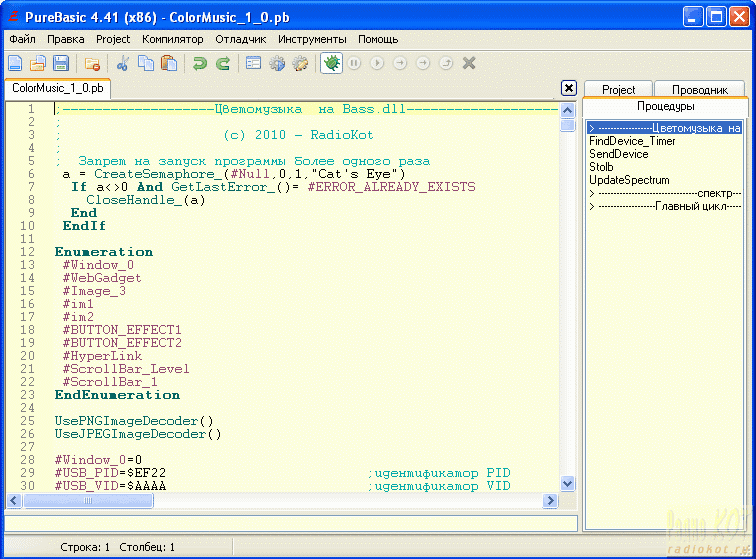Compile and run with the gear icon
Screen dimensions: 756x559
277,63
